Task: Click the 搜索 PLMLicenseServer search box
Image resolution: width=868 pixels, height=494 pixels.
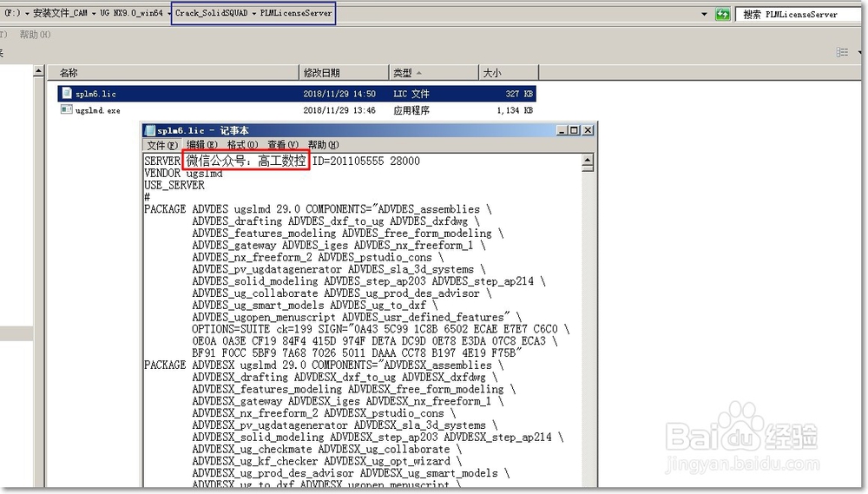Action: pos(799,15)
